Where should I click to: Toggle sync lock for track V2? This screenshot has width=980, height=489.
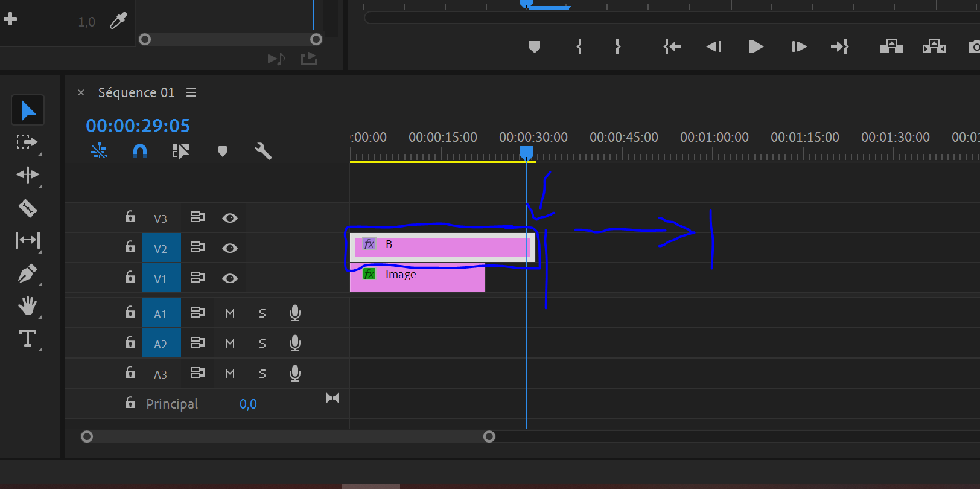coord(198,247)
